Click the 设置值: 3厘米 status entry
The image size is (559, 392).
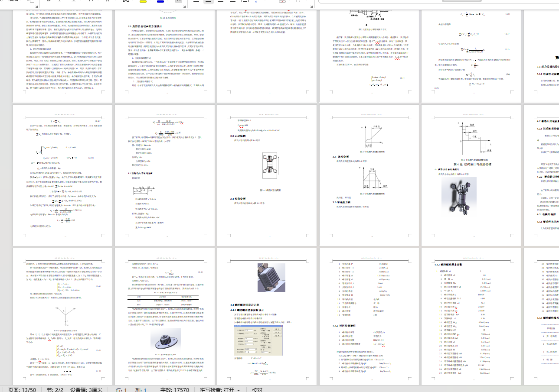(x=87, y=390)
